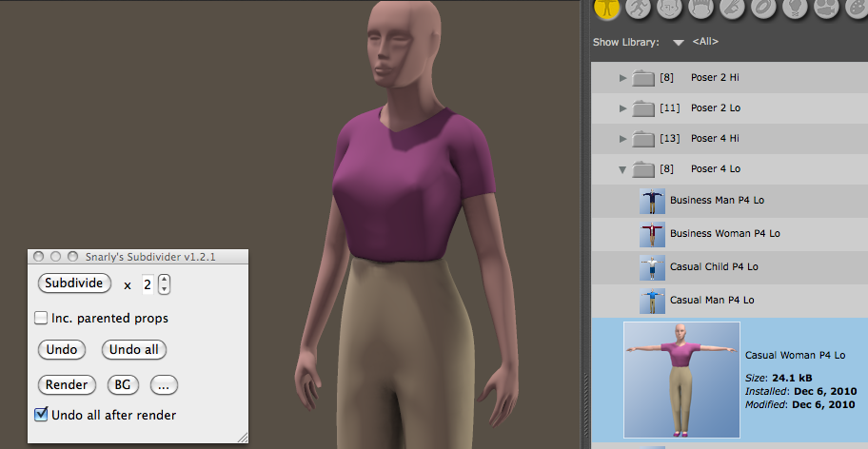Open the Lights library category (bulb icon)
Screen dimensions: 868x449
point(796,8)
